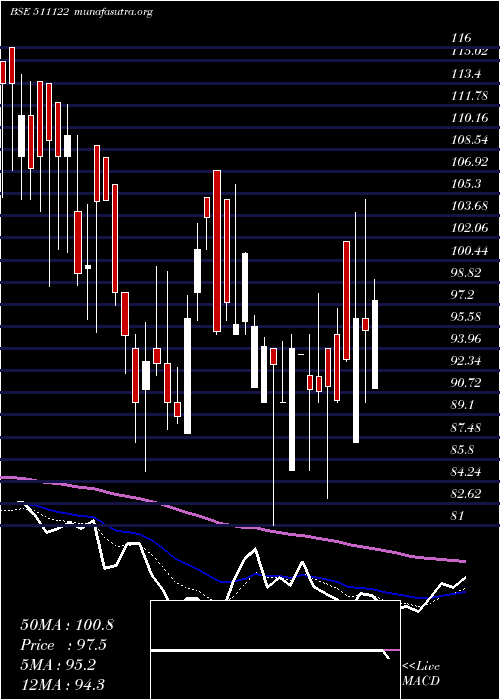Select the 102.06 price level label
Screen dimensions: 500x700
point(470,228)
